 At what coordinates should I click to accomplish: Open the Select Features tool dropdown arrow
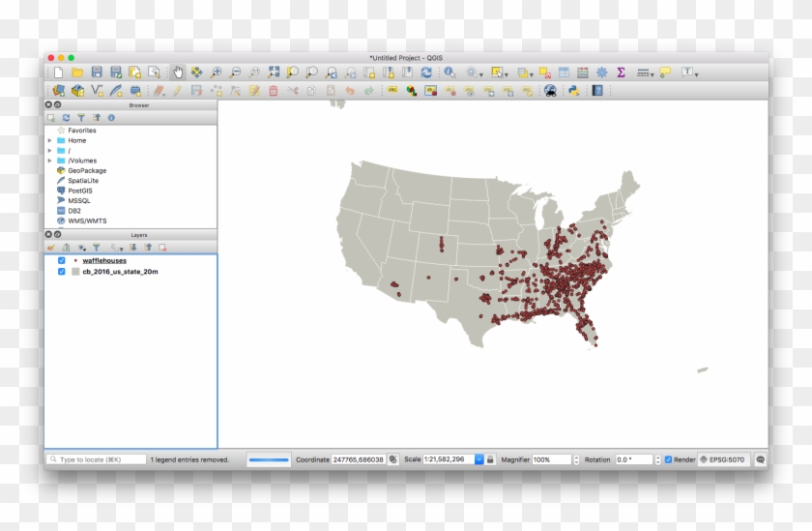pyautogui.click(x=506, y=74)
